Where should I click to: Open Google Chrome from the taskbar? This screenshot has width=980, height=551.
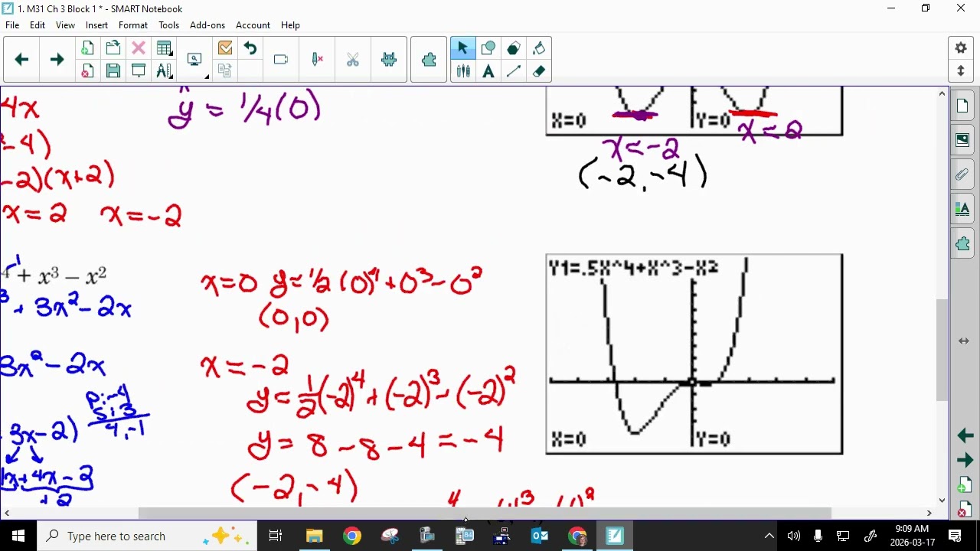352,536
